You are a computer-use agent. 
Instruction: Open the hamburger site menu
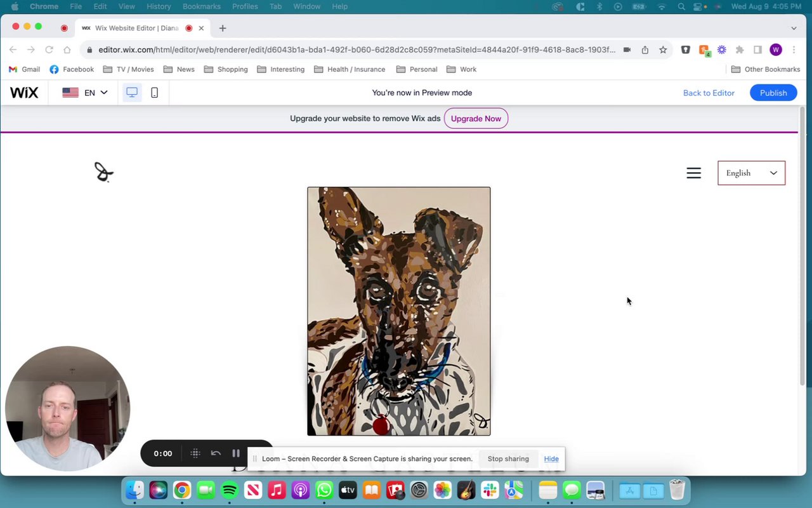coord(693,173)
